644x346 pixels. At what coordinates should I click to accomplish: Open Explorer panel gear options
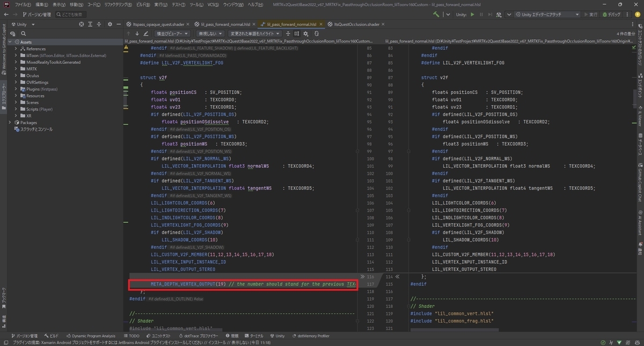109,24
